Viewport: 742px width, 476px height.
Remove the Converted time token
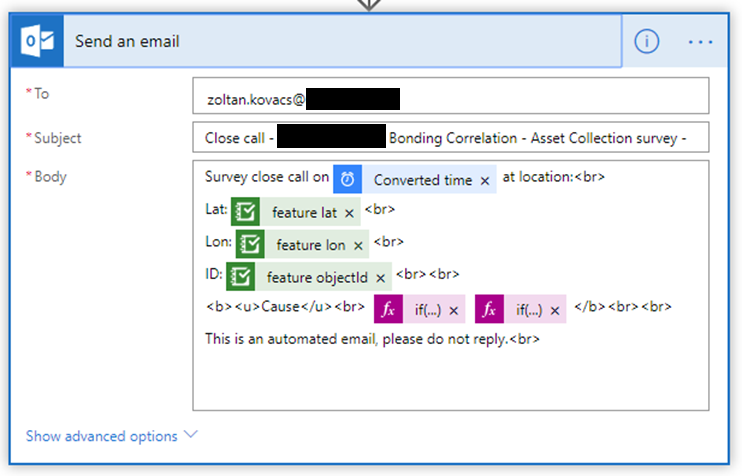pyautogui.click(x=485, y=181)
